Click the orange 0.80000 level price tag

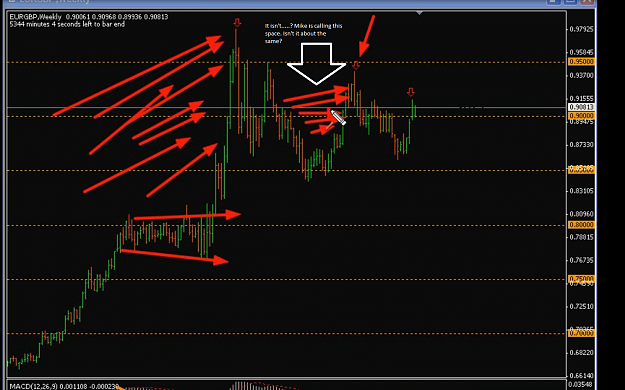coord(582,225)
